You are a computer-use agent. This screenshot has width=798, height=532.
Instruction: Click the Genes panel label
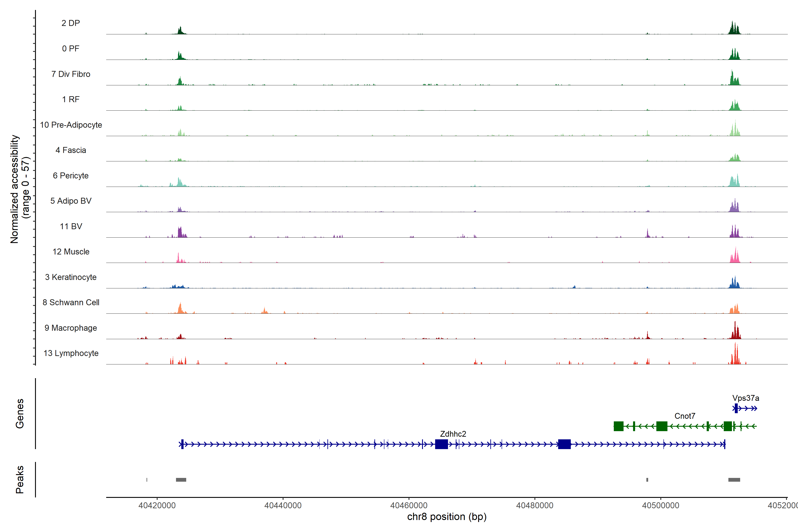(20, 414)
